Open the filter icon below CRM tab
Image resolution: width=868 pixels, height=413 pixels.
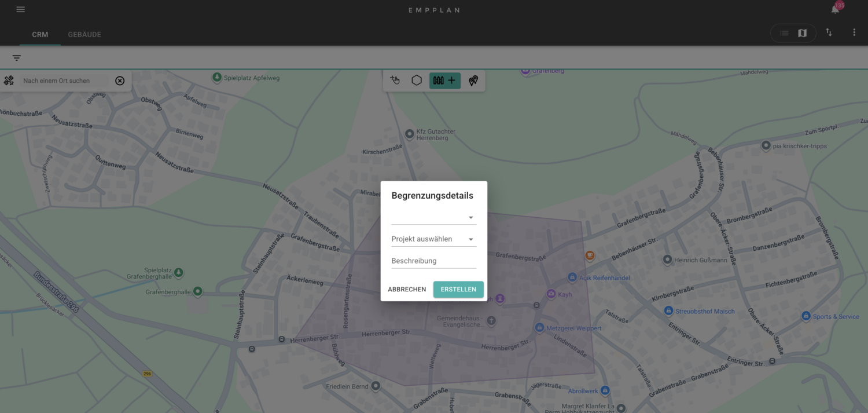tap(17, 58)
